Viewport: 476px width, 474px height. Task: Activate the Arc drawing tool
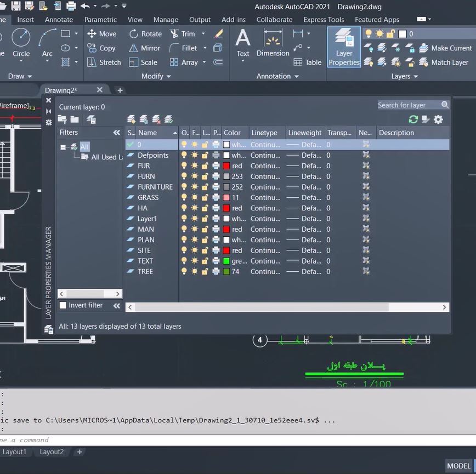click(x=47, y=42)
